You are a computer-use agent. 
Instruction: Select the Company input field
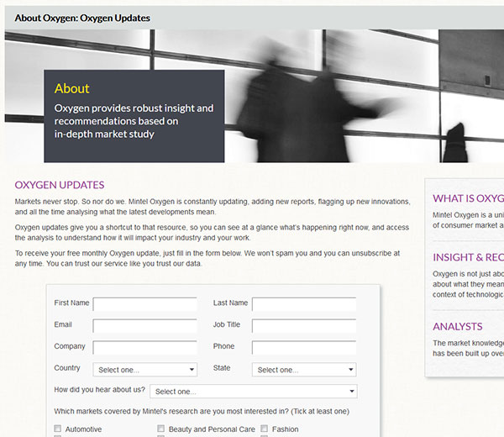coord(145,347)
